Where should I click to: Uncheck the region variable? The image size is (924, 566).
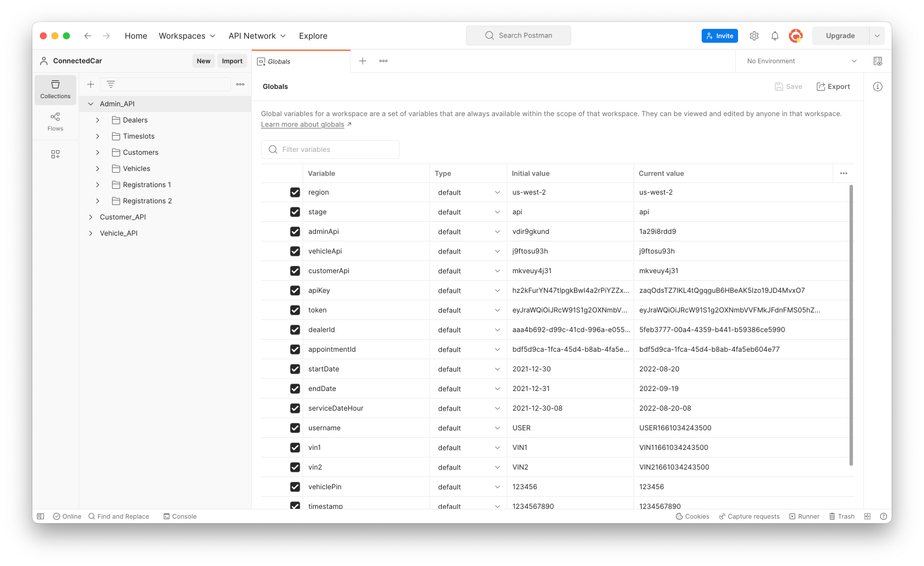pos(295,192)
